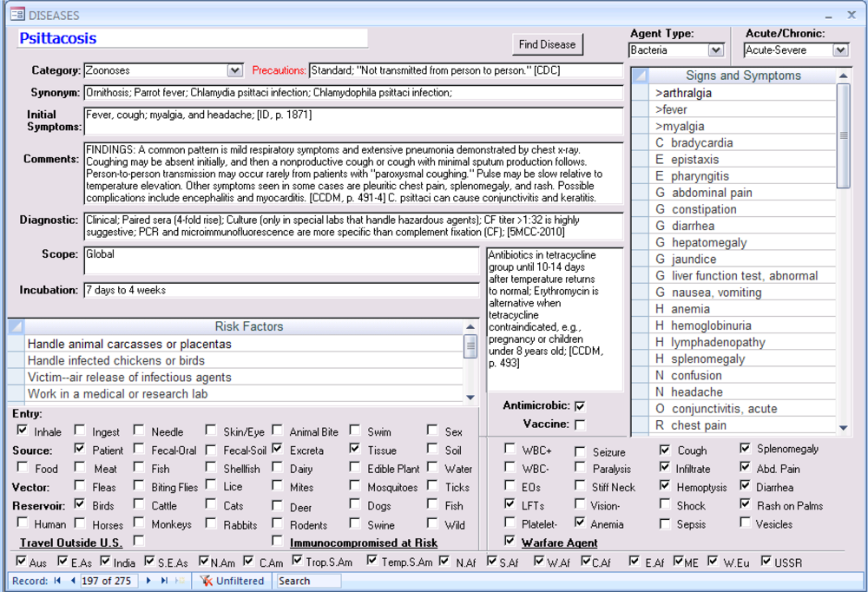The image size is (868, 592).
Task: Open the Category dropdown
Action: point(235,70)
